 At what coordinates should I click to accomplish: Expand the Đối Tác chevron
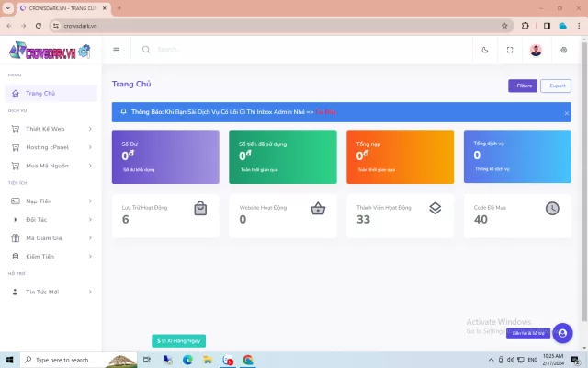click(x=90, y=219)
